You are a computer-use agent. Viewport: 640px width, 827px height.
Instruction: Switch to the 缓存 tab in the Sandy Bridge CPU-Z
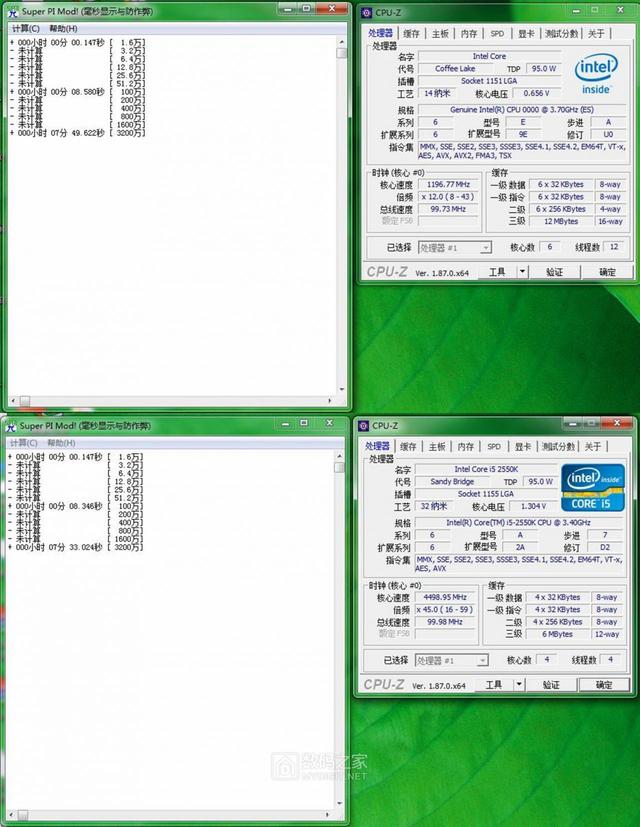pyautogui.click(x=408, y=447)
